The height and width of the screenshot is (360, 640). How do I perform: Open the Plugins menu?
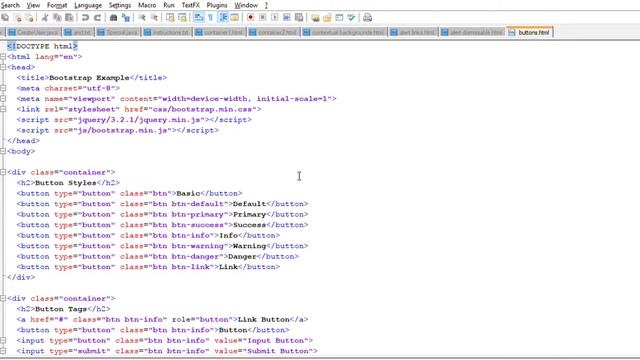click(217, 5)
